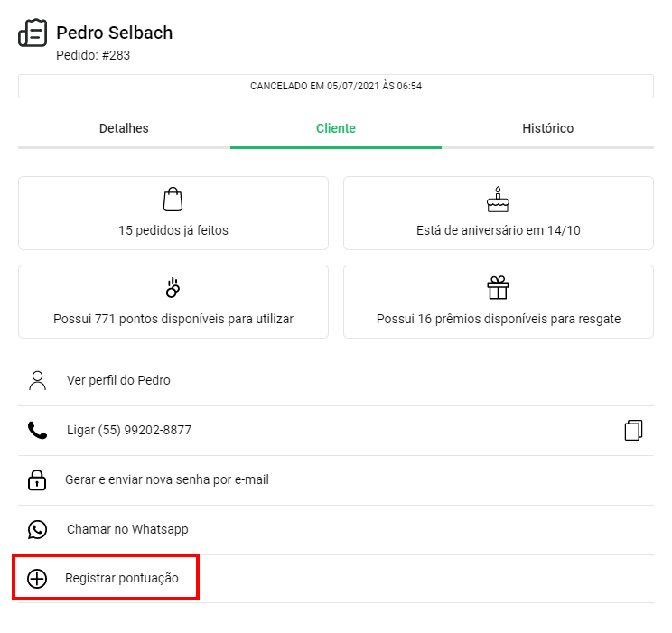
Task: Open Ver perfil do Pedro
Action: click(x=336, y=380)
